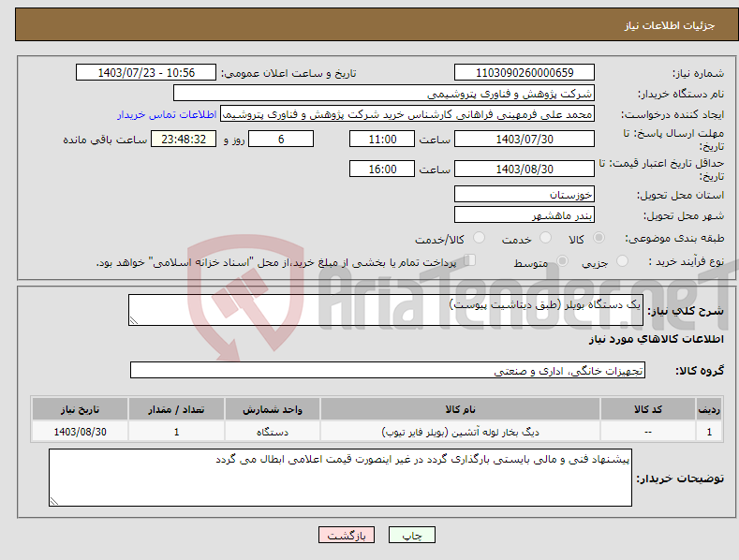739x560 pixels.
Task: Select the کالا radio button
Action: [599, 238]
